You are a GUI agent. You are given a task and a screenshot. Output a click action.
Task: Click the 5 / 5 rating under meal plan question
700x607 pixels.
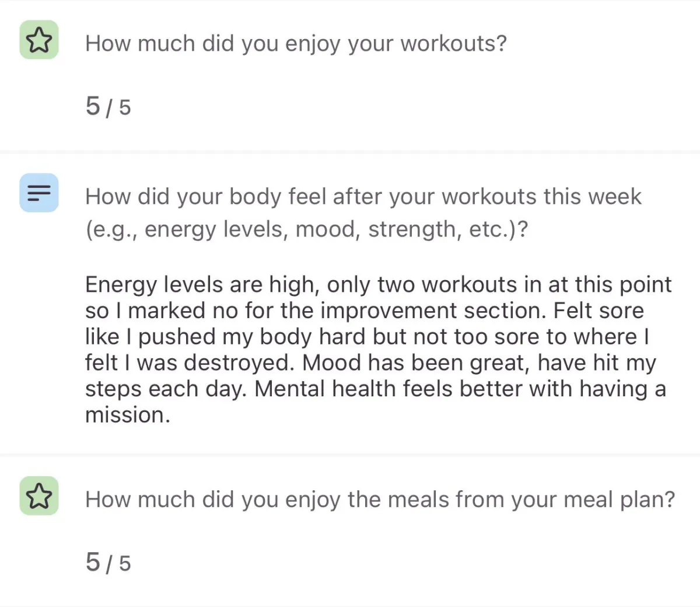[108, 562]
